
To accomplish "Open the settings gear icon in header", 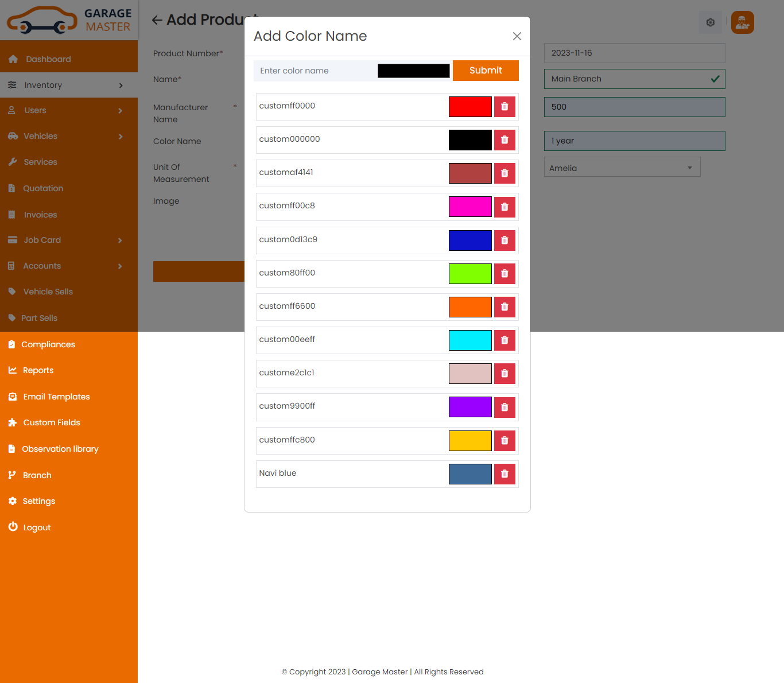I will pyautogui.click(x=710, y=22).
